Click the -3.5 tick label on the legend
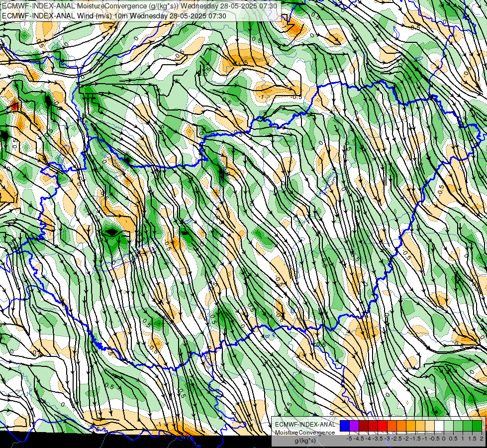The image size is (487, 448). click(378, 439)
